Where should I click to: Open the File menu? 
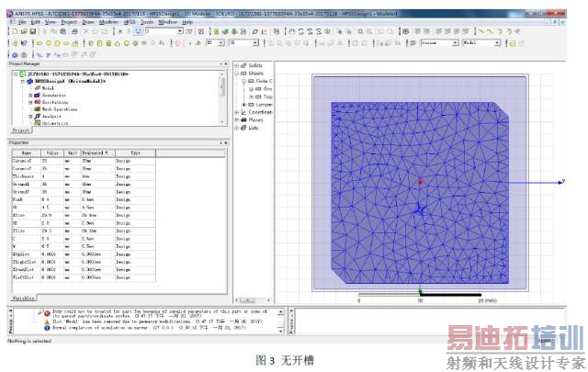tap(22, 22)
